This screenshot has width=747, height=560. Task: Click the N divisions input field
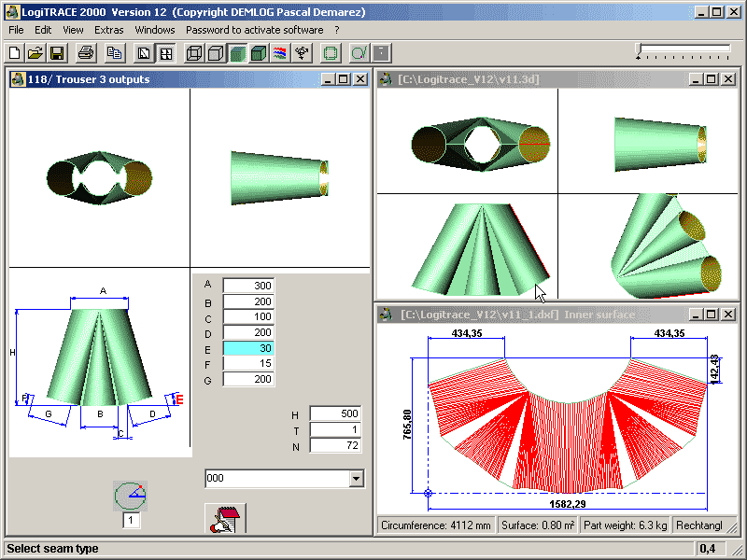point(335,445)
